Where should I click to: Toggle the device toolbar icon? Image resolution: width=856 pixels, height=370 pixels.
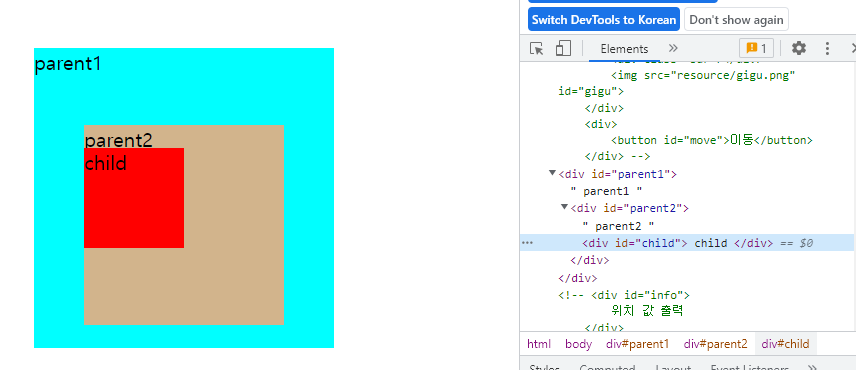point(563,49)
